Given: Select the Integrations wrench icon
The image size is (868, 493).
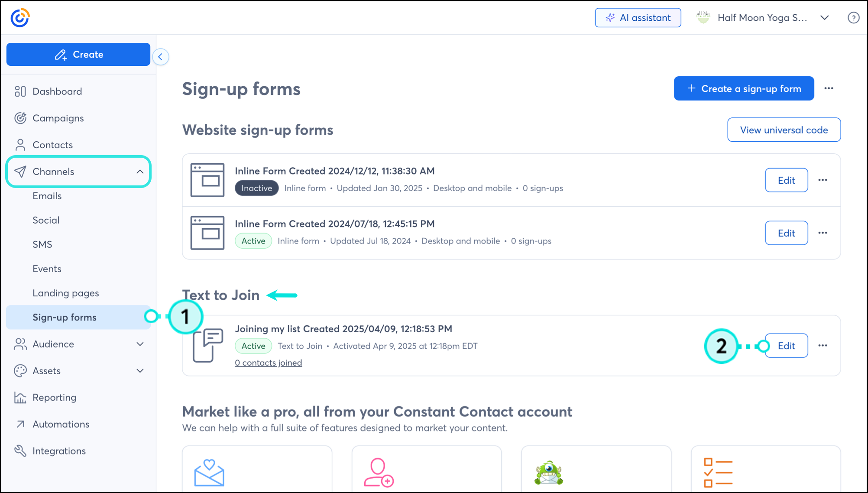Looking at the screenshot, I should point(20,451).
